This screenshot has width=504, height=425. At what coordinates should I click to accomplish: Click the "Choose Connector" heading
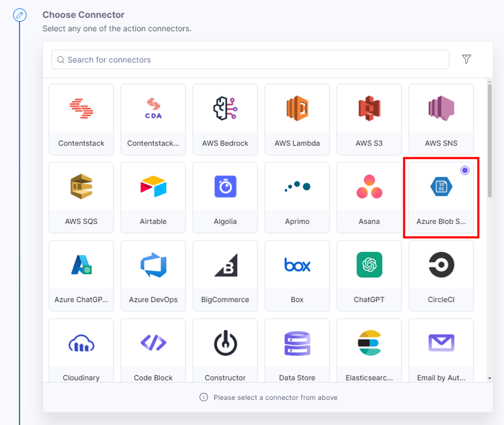click(x=83, y=15)
